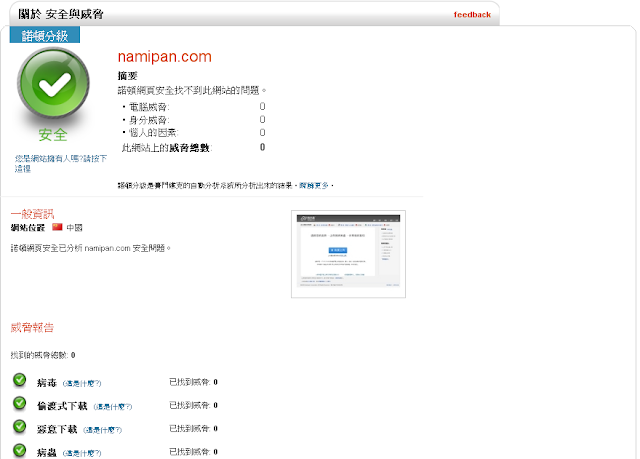Open the 瞭解更多 link

coord(313,186)
